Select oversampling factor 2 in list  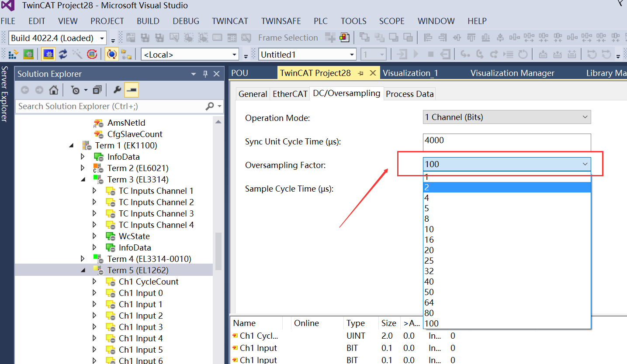pos(507,187)
